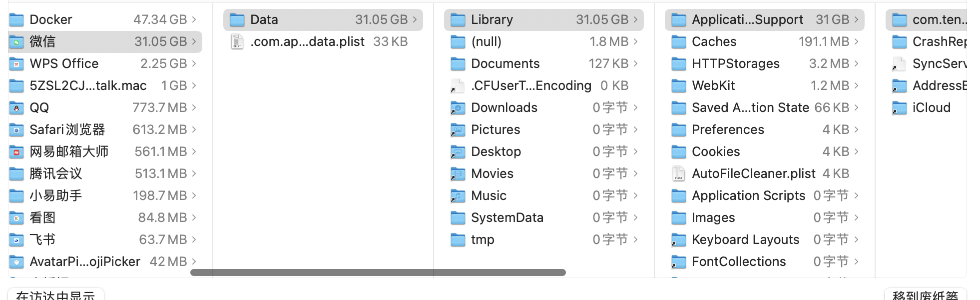Expand the Documents folder chevron

pos(635,63)
